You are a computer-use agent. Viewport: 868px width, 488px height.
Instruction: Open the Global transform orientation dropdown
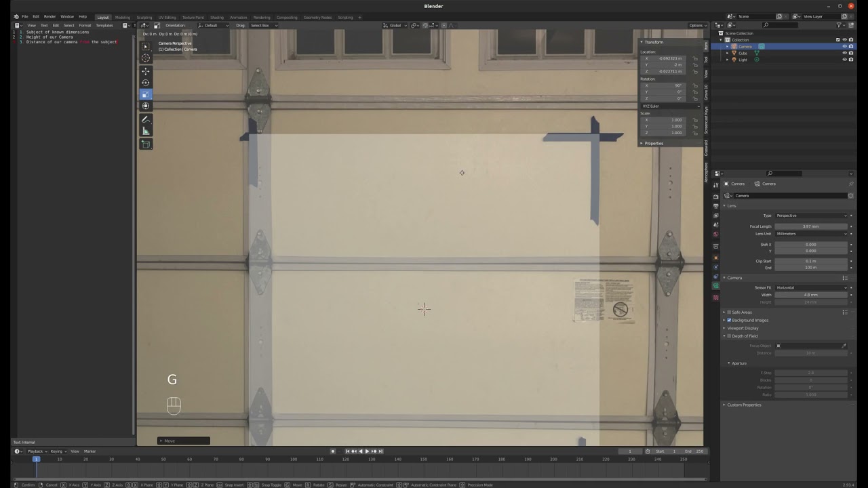(395, 25)
